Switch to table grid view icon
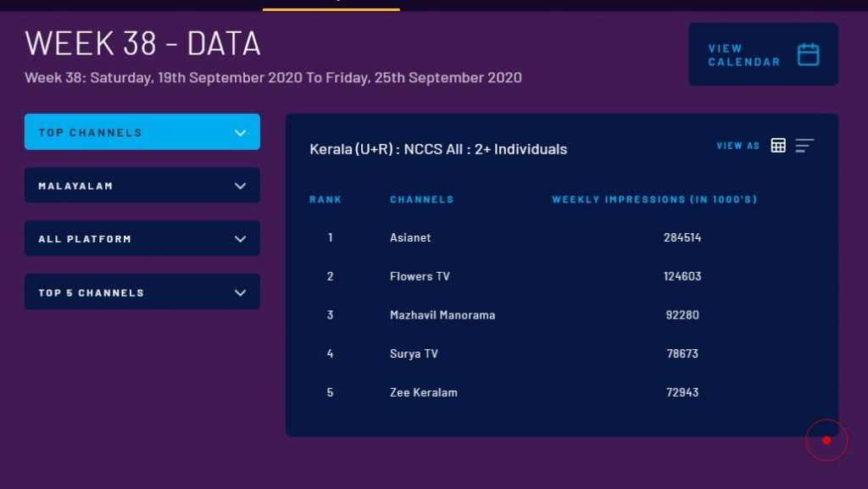Image resolution: width=868 pixels, height=489 pixels. 778,146
